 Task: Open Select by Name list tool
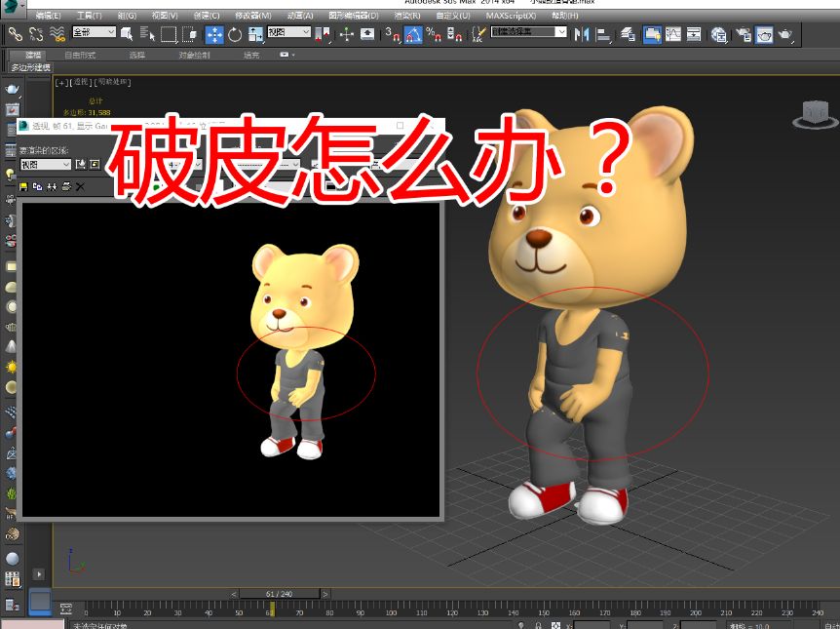click(x=147, y=34)
